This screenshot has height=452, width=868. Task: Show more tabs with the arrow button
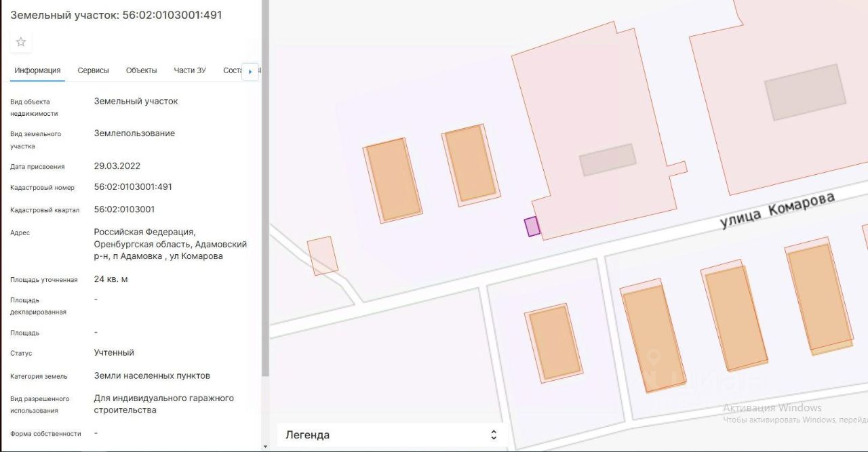250,71
